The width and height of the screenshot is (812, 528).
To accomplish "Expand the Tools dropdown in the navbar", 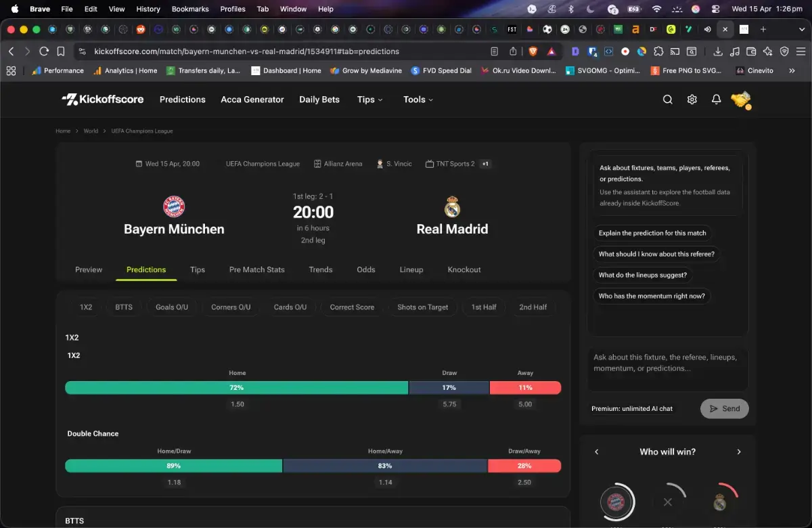I will (418, 100).
